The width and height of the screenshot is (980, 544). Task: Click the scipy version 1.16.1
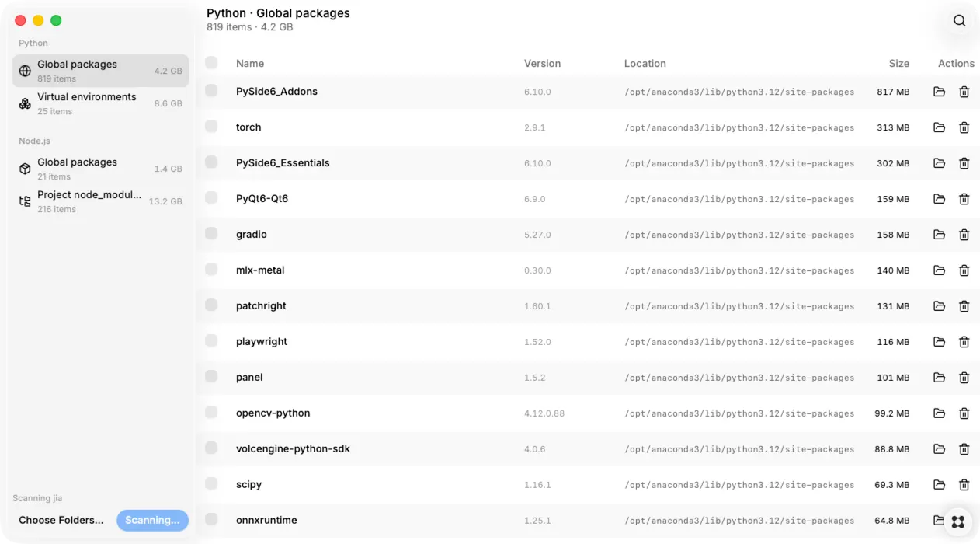(x=537, y=485)
